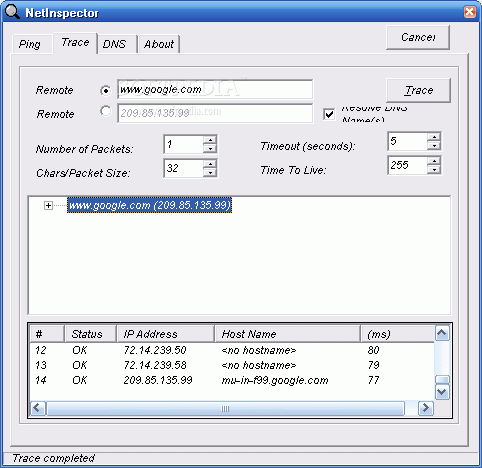The image size is (482, 468).
Task: Click the vertical scrollbar thumb in results
Action: point(442,380)
